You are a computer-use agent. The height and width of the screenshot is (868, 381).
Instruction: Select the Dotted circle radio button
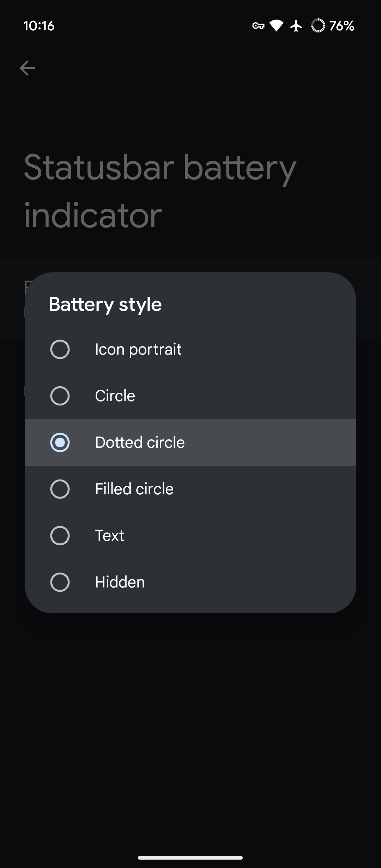click(x=60, y=442)
